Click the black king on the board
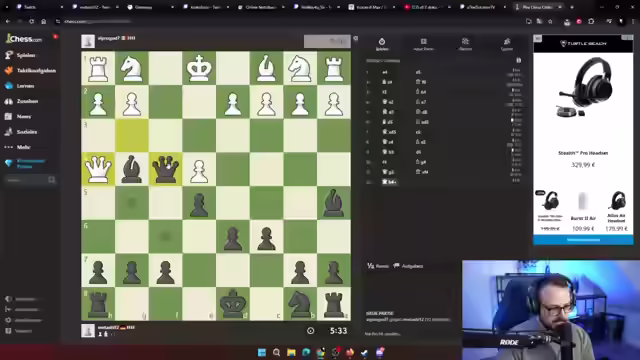 tap(233, 304)
